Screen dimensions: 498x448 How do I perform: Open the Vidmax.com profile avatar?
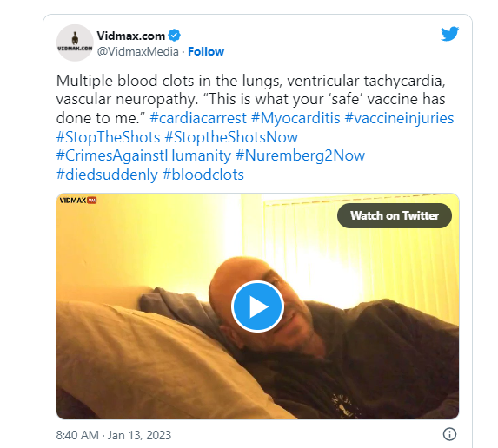point(75,43)
